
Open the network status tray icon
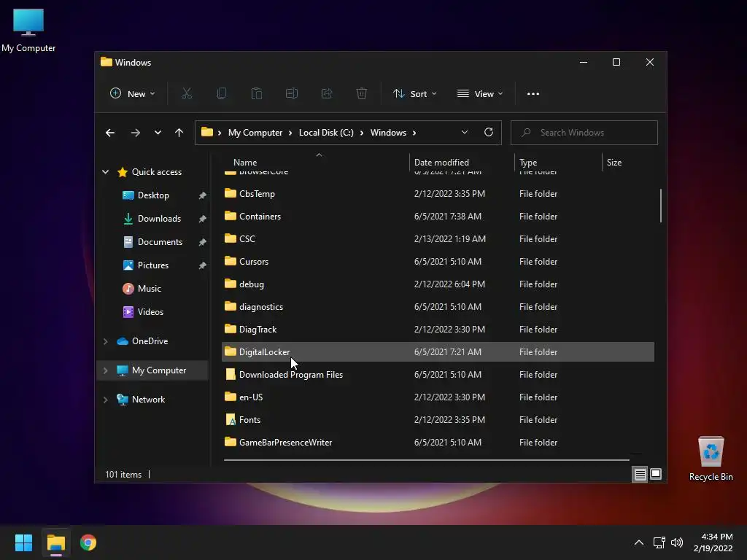pyautogui.click(x=659, y=542)
